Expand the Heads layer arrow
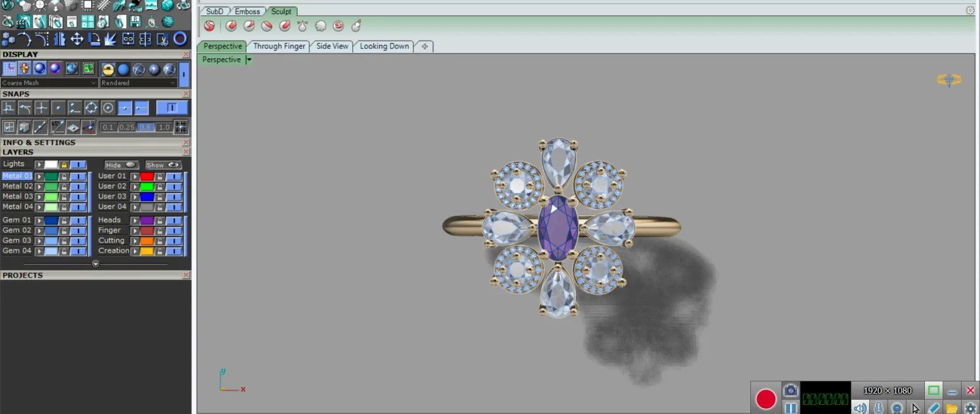Image resolution: width=980 pixels, height=414 pixels. click(x=135, y=220)
